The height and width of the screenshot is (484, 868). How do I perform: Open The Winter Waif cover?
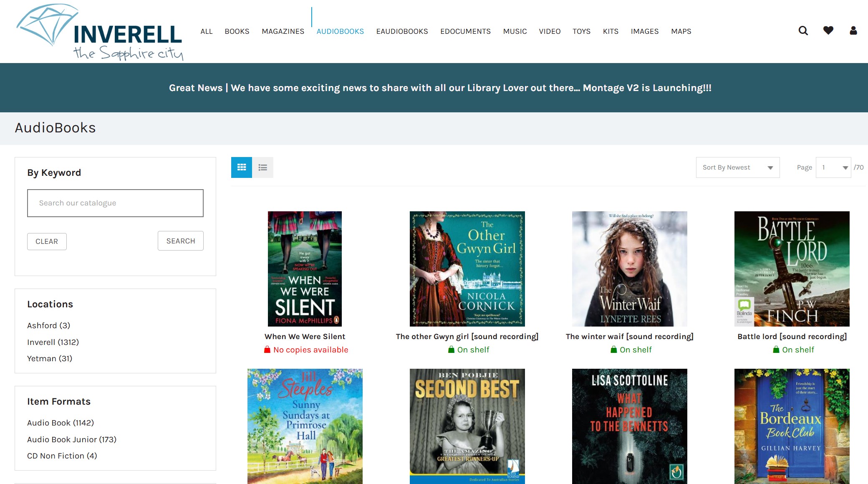point(629,269)
